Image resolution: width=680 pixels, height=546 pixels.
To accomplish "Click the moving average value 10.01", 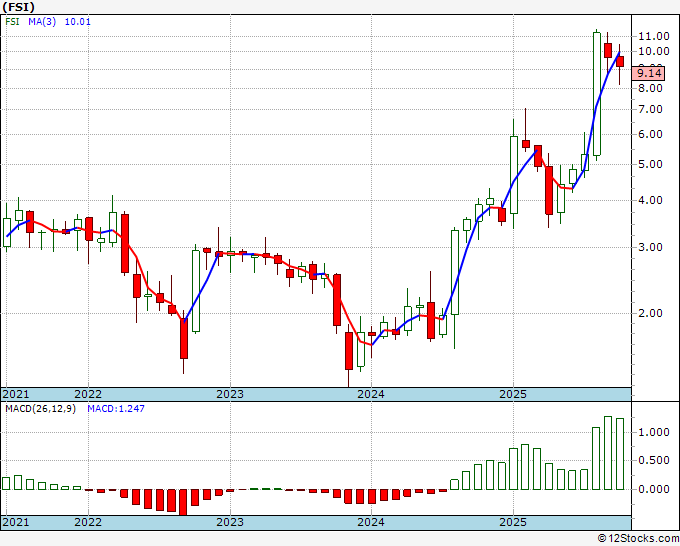I will point(78,21).
